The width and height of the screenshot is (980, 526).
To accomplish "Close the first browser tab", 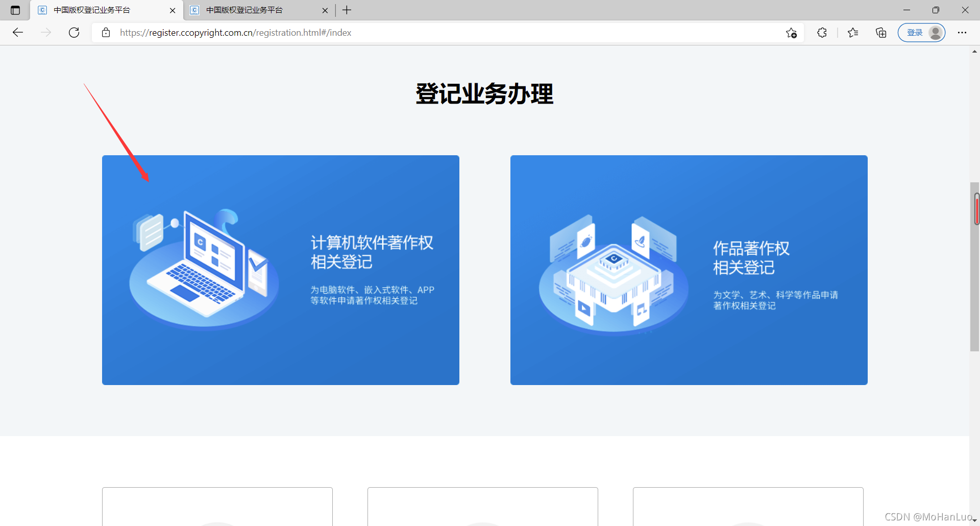I will 173,10.
